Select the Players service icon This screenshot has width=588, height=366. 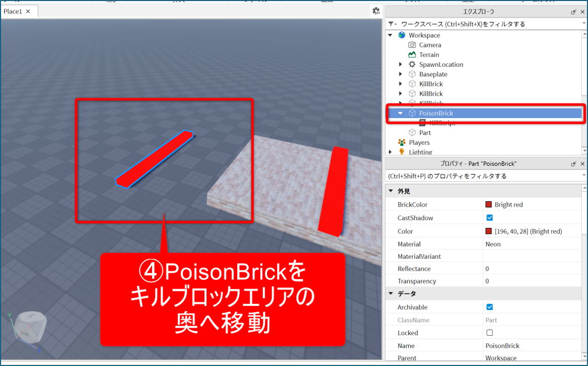(401, 142)
